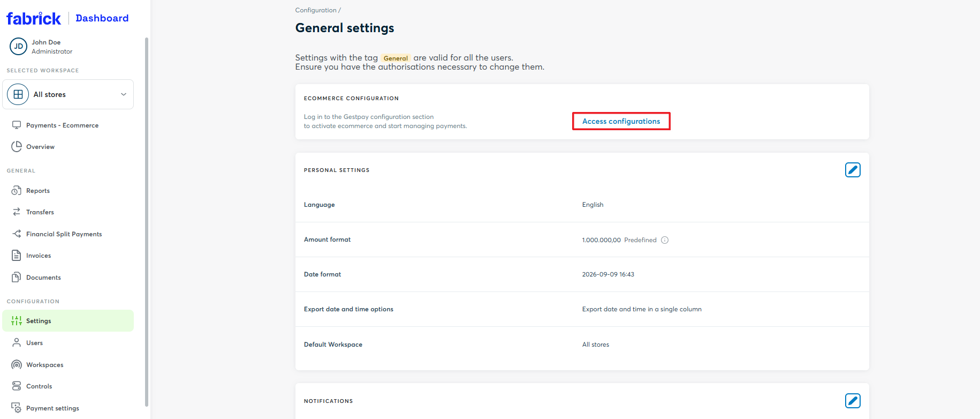Click the English language value
The height and width of the screenshot is (419, 980).
[592, 205]
